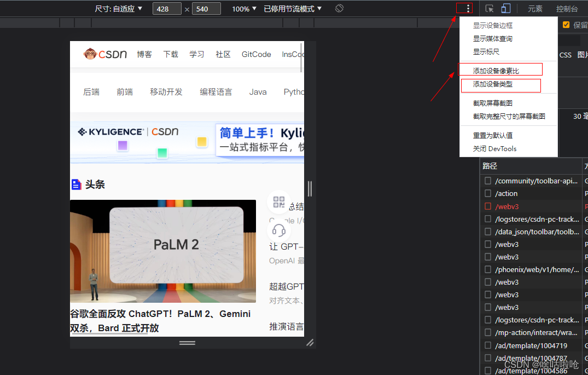Click the page vertical scrollbar thumb

(x=301, y=57)
